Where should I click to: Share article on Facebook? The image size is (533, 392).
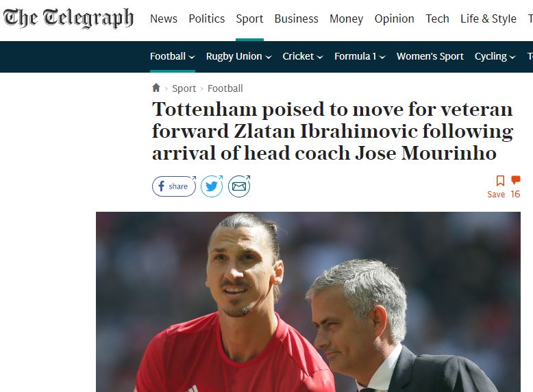click(174, 186)
